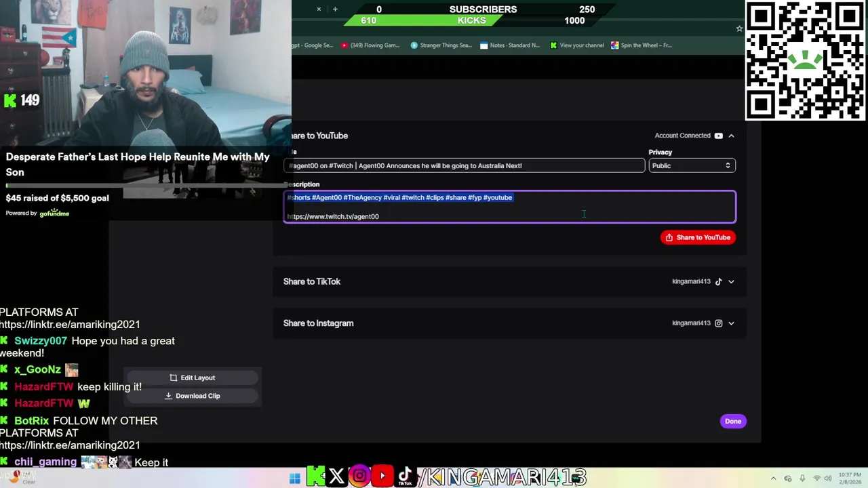
Task: Click kingamari413 in the Instagram row
Action: click(x=691, y=323)
